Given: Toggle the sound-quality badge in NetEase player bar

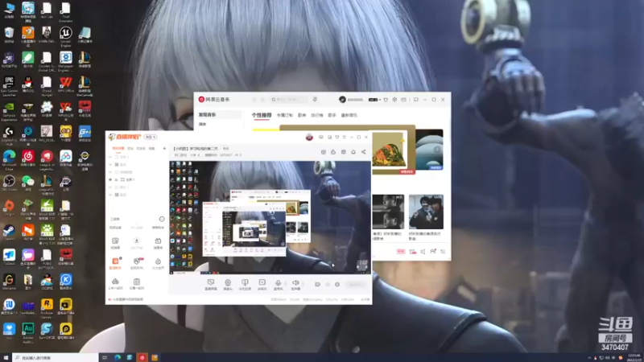Looking at the screenshot, I should 400,252.
